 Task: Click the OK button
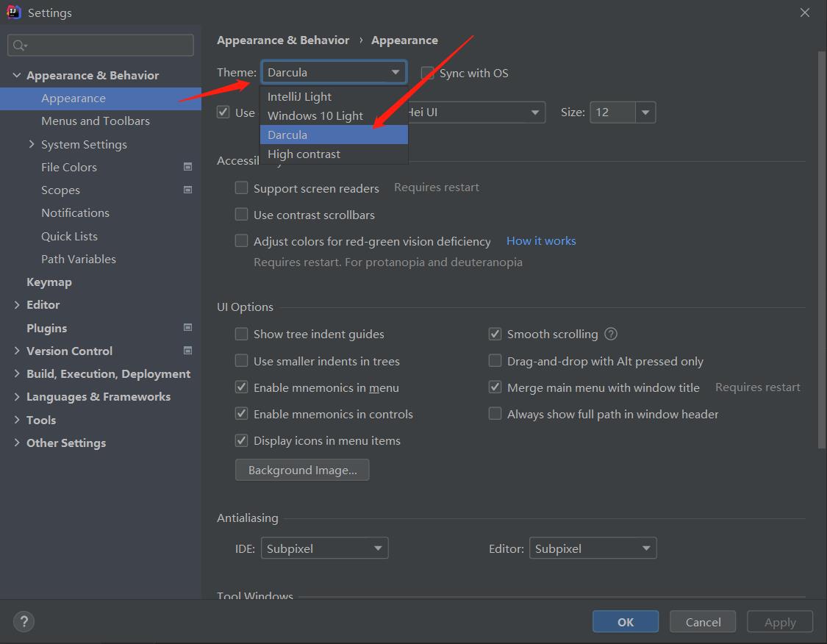coord(626,621)
